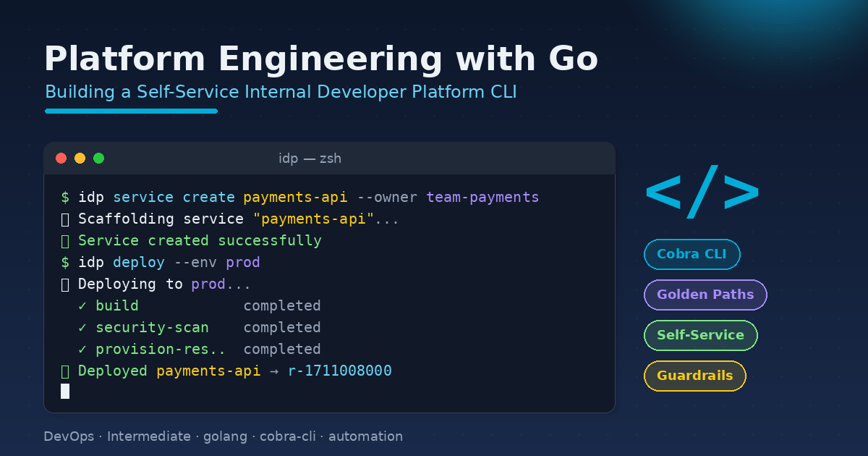This screenshot has height=456, width=868.
Task: Select the Golden Paths tag
Action: 705,295
